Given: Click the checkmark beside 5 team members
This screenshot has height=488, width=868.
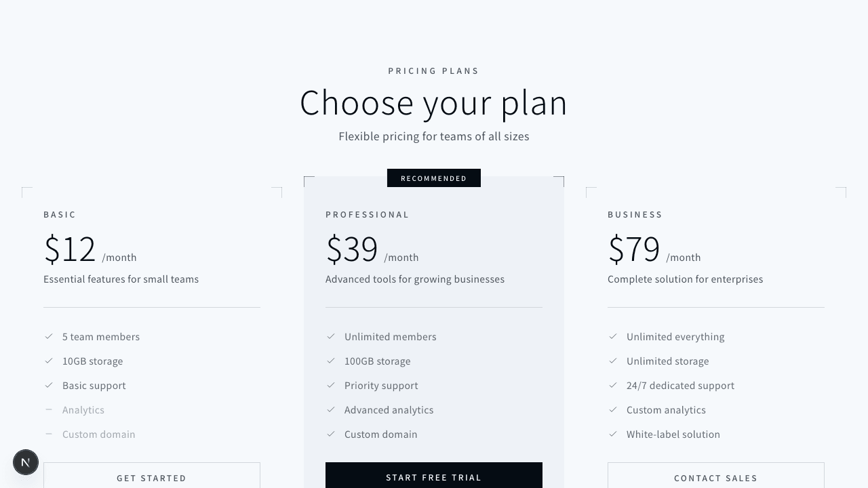Looking at the screenshot, I should 49,336.
